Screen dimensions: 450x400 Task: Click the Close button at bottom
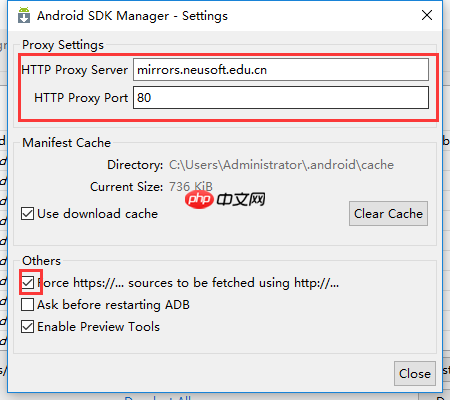415,374
